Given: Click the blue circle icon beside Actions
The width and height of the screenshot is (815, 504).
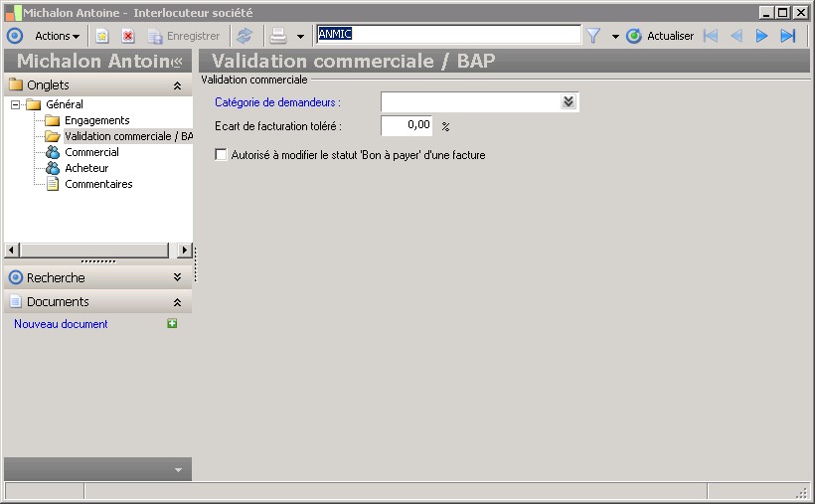Looking at the screenshot, I should click(x=15, y=36).
